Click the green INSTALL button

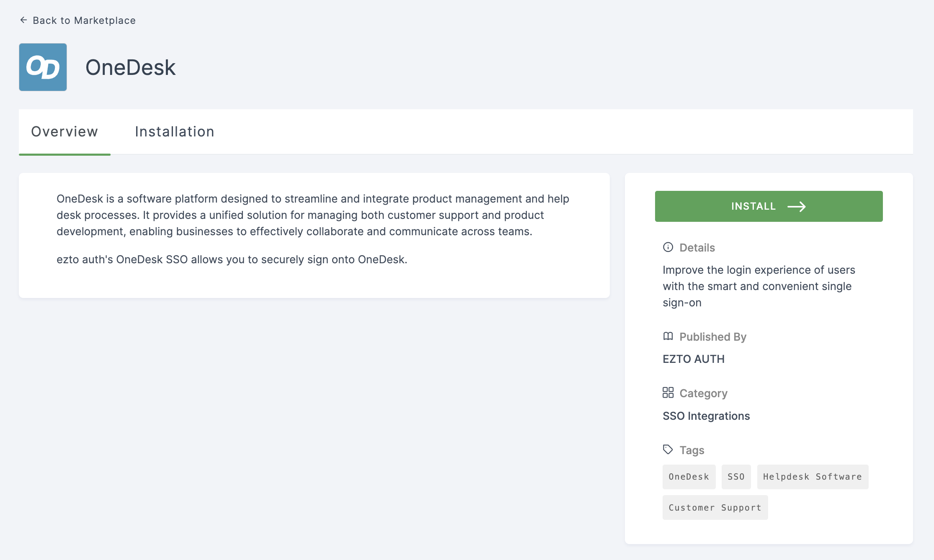click(x=769, y=206)
